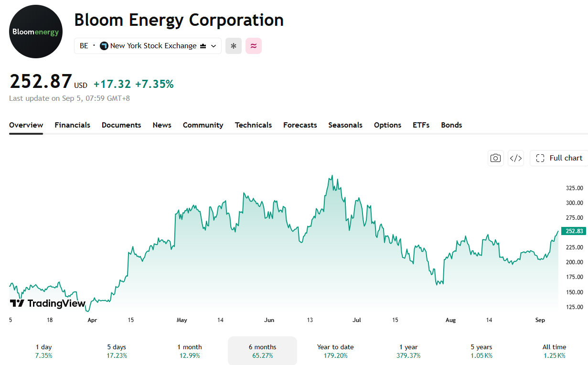Open the Community tab
This screenshot has width=588, height=365.
tap(203, 125)
